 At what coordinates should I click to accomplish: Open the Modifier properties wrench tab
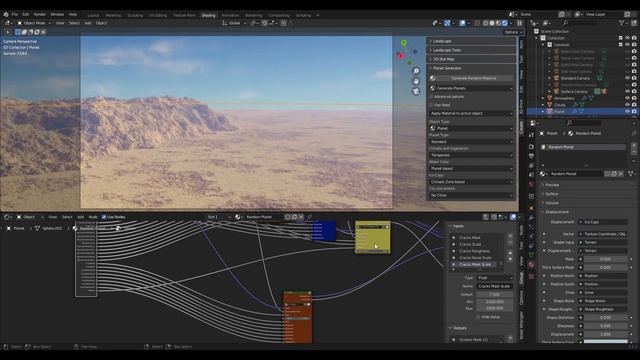click(531, 217)
